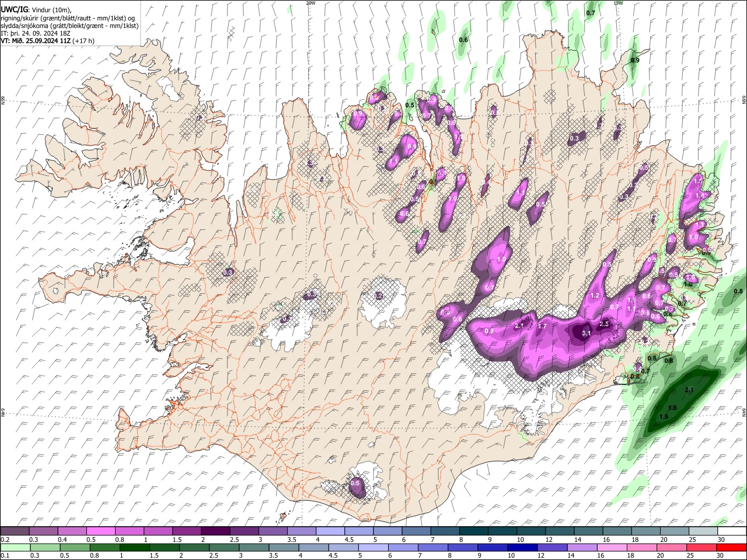Click the 3.1 snowfall maximum label

click(587, 333)
